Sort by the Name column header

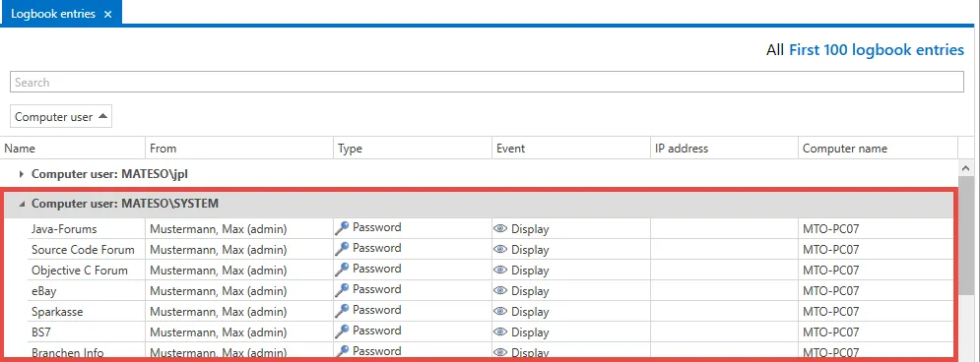click(73, 149)
